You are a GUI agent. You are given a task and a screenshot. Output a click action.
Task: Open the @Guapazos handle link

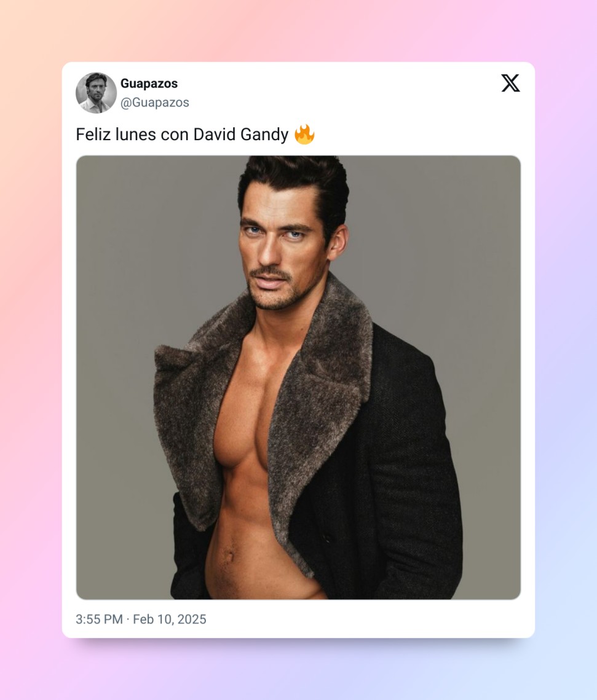coord(155,103)
